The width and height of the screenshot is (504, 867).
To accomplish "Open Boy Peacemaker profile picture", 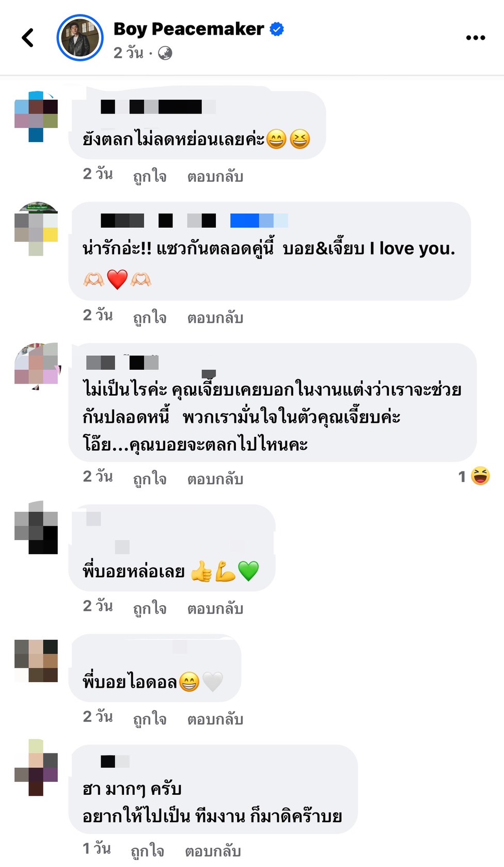I will pos(80,38).
